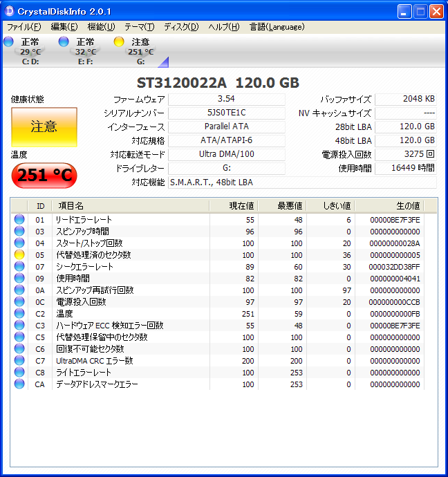
Task: Click the UltraDMA CRC エラー数 attribute name
Action: click(95, 361)
